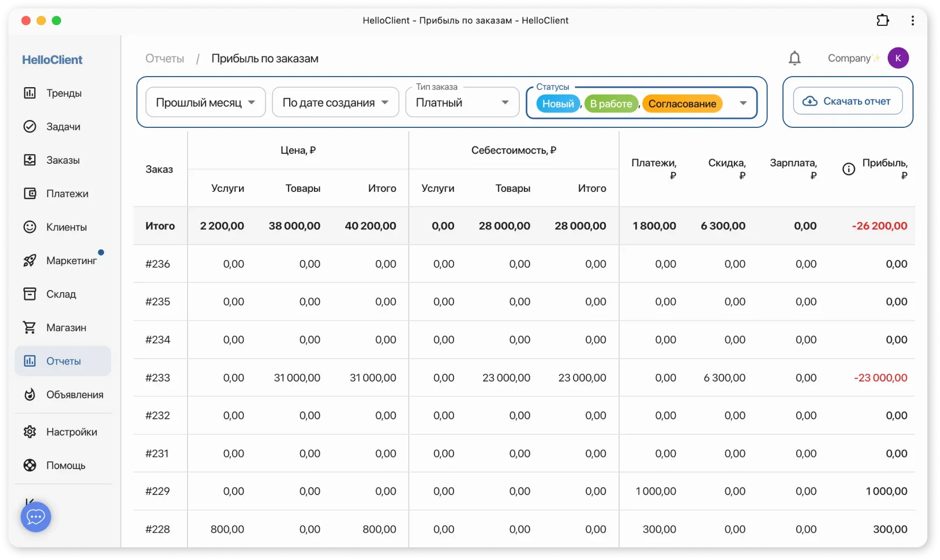This screenshot has width=940, height=560.
Task: Expand the По дате создания sorting dropdown
Action: (x=335, y=102)
